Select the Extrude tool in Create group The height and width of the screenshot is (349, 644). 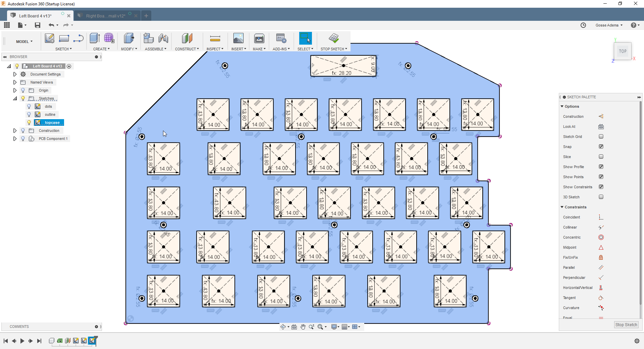95,38
